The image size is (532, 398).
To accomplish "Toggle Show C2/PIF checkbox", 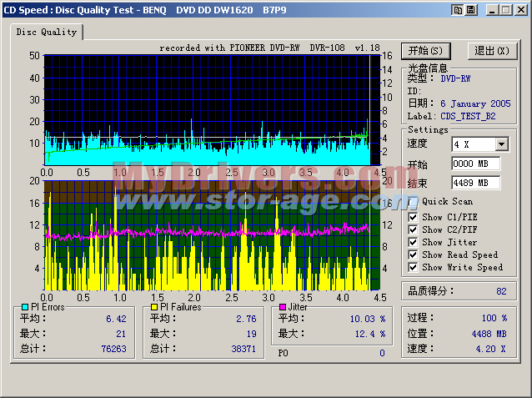I will (414, 229).
